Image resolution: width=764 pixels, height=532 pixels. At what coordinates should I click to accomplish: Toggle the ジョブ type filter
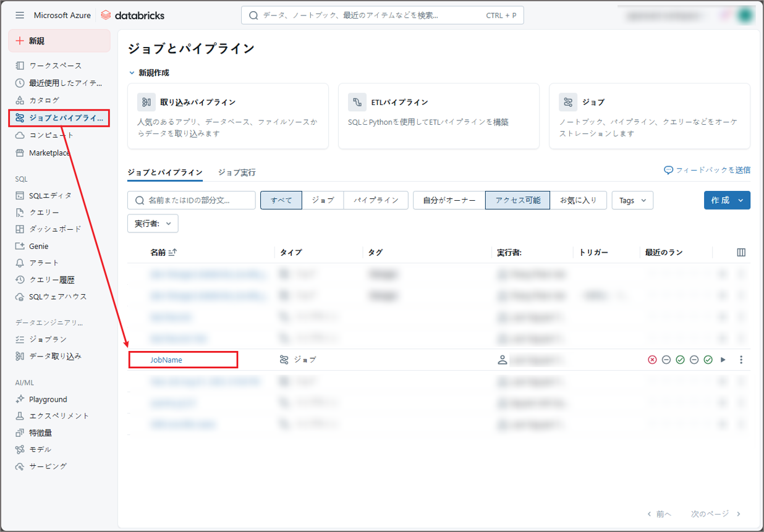click(x=323, y=200)
